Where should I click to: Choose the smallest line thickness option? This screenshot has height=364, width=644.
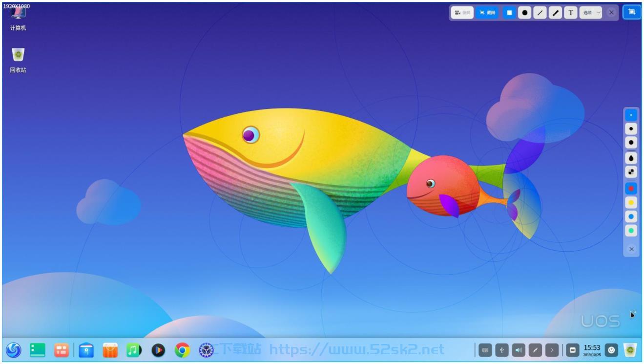[x=631, y=115]
